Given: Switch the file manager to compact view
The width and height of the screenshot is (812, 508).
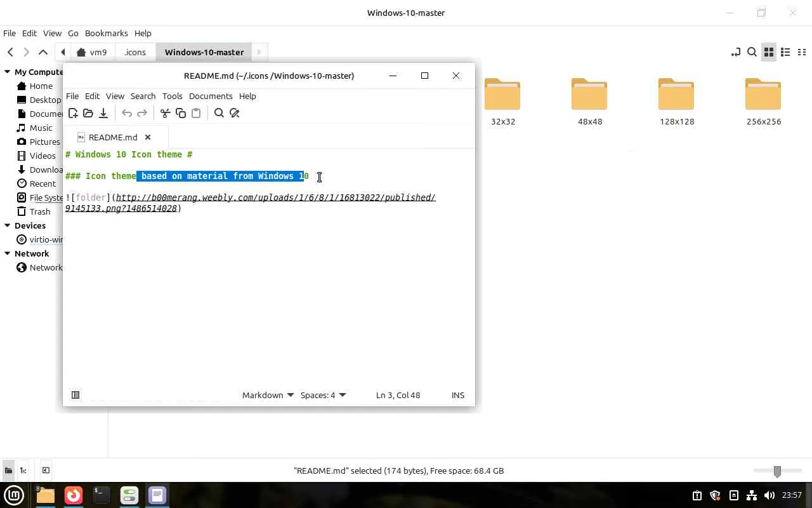Looking at the screenshot, I should pos(802,52).
